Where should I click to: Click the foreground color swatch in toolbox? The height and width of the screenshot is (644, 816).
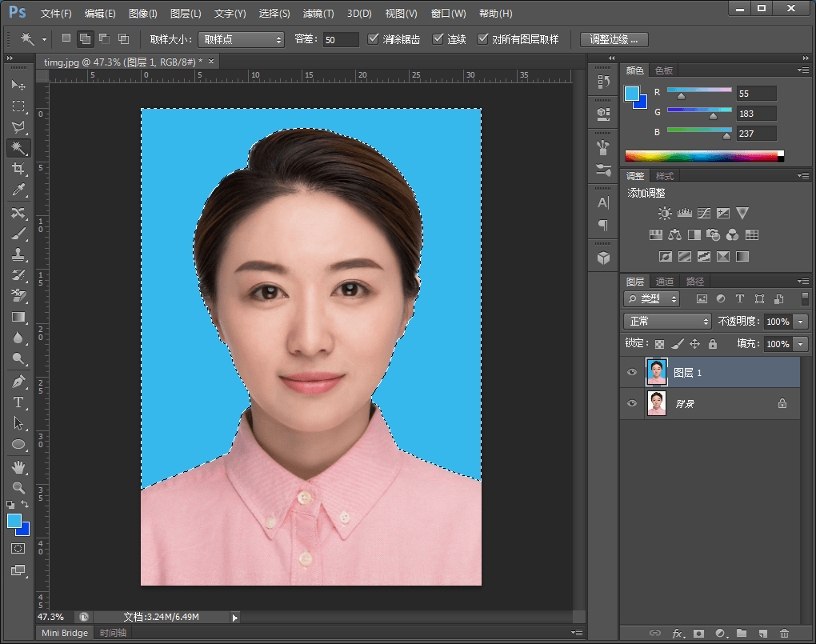[14, 521]
